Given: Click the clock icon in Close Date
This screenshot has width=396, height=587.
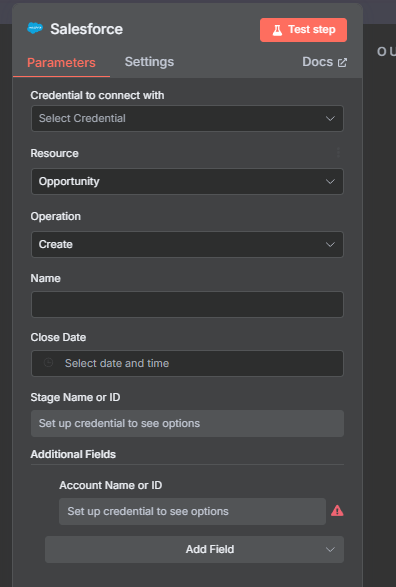Looking at the screenshot, I should pyautogui.click(x=48, y=362).
